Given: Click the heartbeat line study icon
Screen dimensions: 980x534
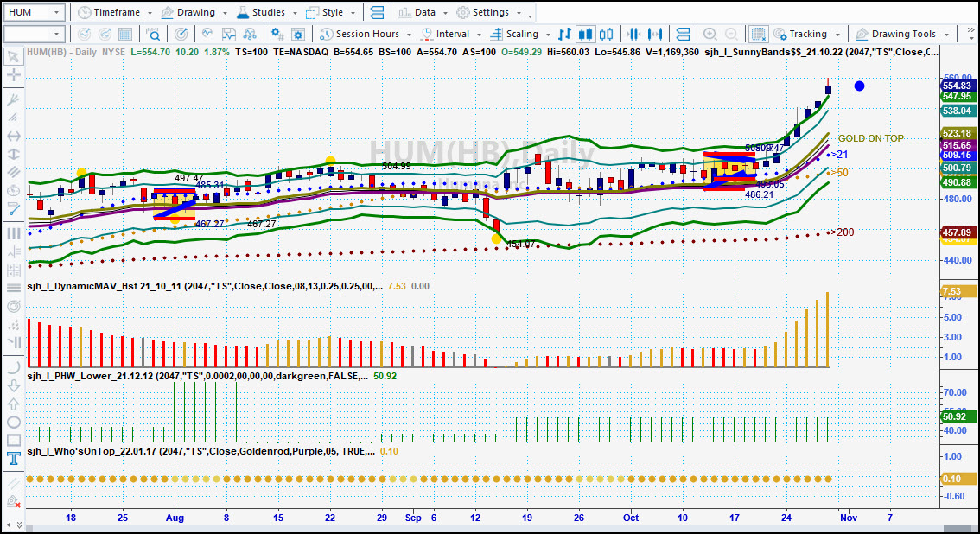Looking at the screenshot, I should (x=207, y=34).
